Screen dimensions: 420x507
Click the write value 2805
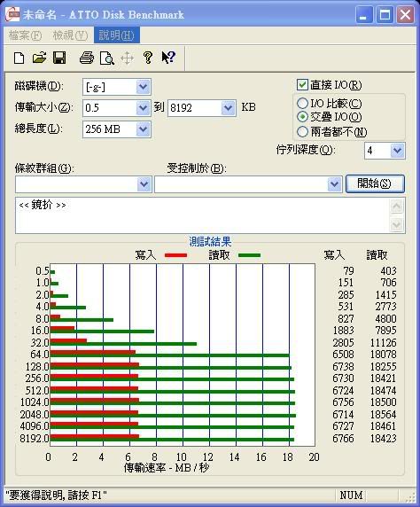(x=344, y=342)
